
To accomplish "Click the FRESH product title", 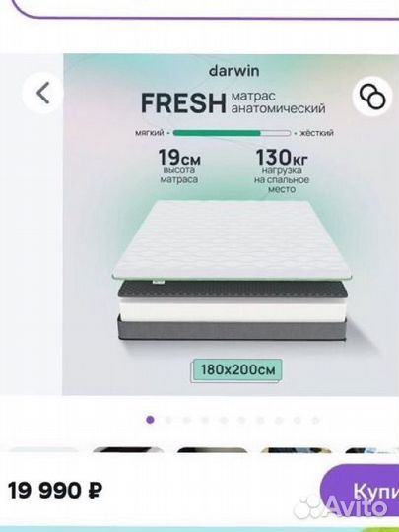I will (x=183, y=103).
